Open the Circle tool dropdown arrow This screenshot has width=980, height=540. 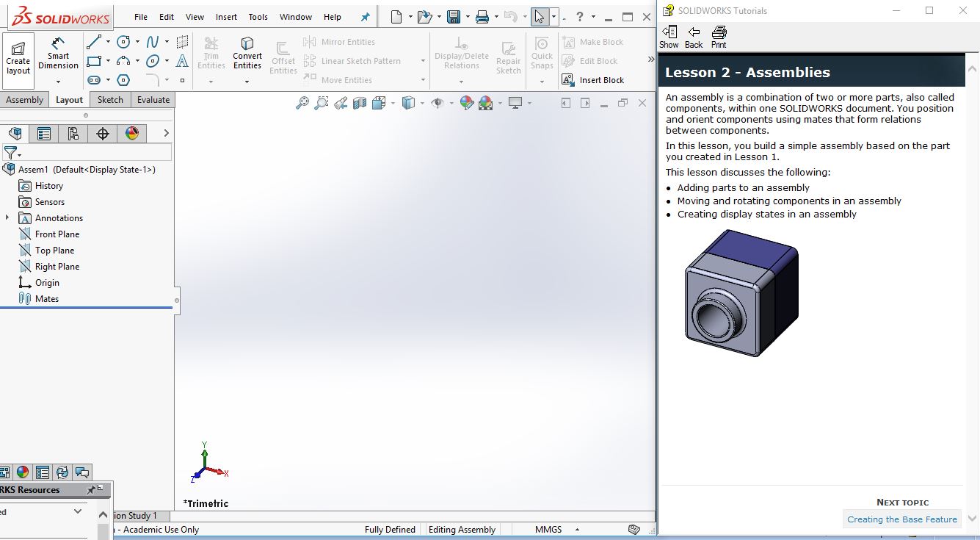(137, 42)
